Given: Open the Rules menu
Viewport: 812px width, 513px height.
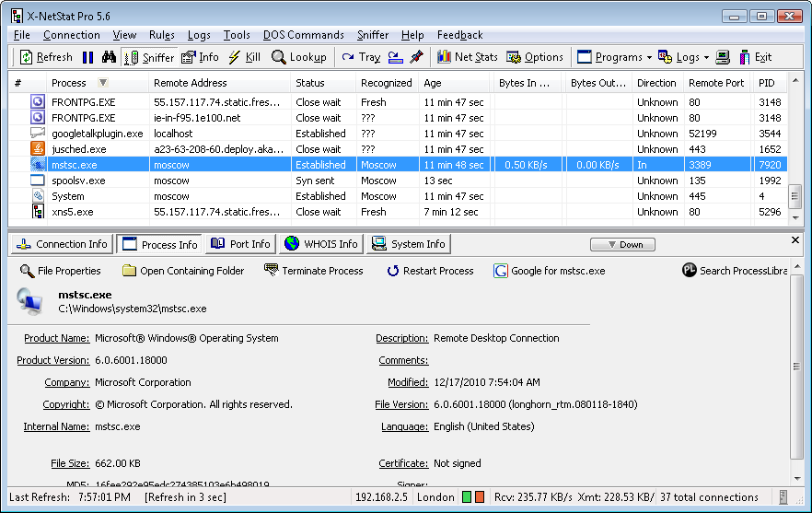Looking at the screenshot, I should 162,35.
